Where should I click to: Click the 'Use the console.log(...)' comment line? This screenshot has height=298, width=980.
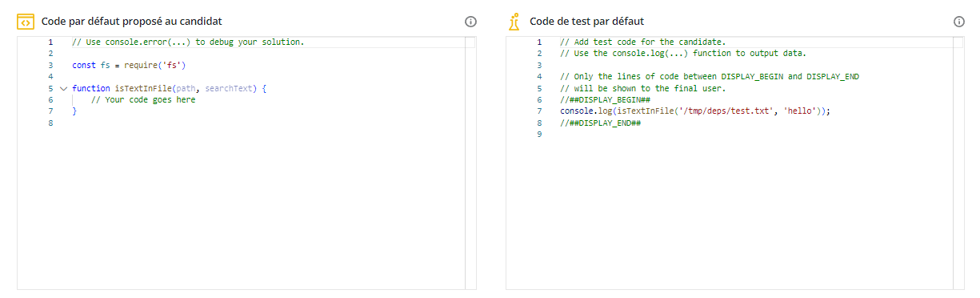coord(683,54)
